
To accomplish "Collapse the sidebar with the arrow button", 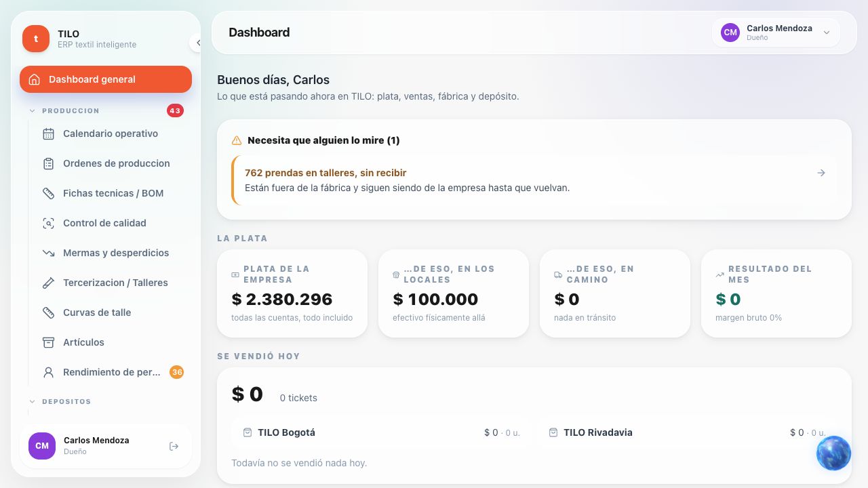I will [197, 43].
